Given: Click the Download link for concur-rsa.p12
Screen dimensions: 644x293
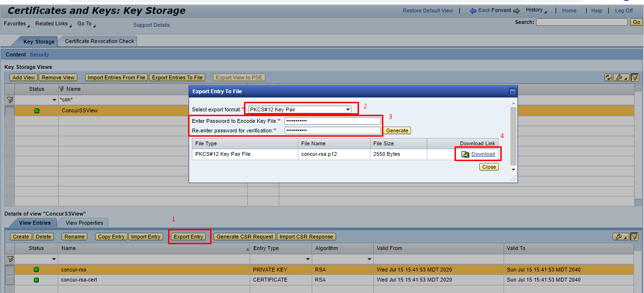Looking at the screenshot, I should tap(483, 154).
